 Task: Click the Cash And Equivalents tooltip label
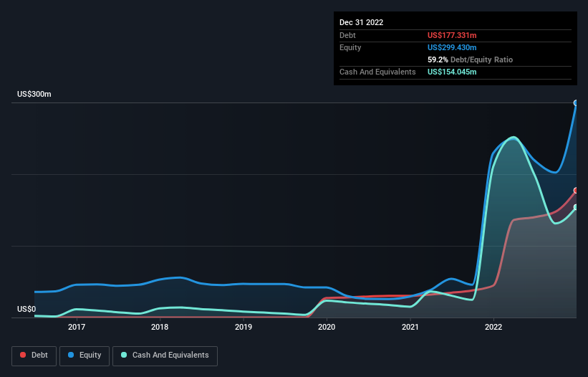(377, 72)
